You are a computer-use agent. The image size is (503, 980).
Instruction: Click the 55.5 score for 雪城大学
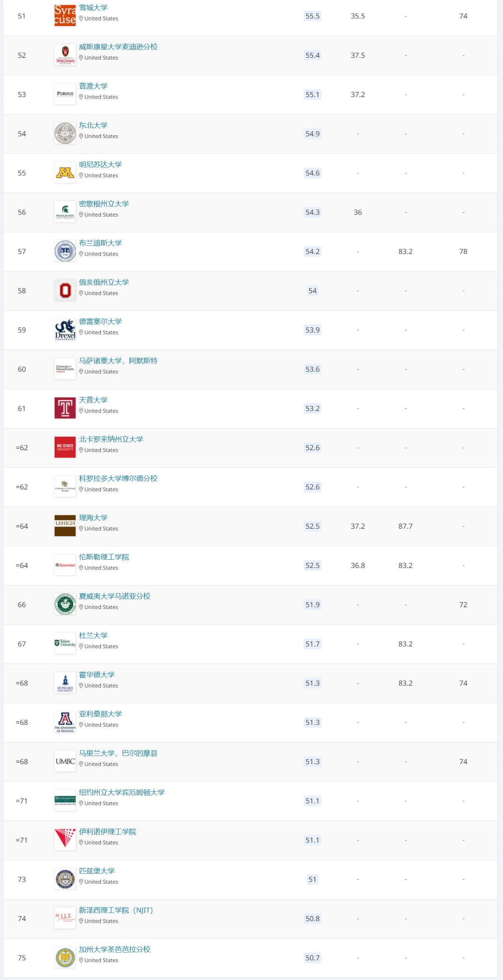(312, 16)
